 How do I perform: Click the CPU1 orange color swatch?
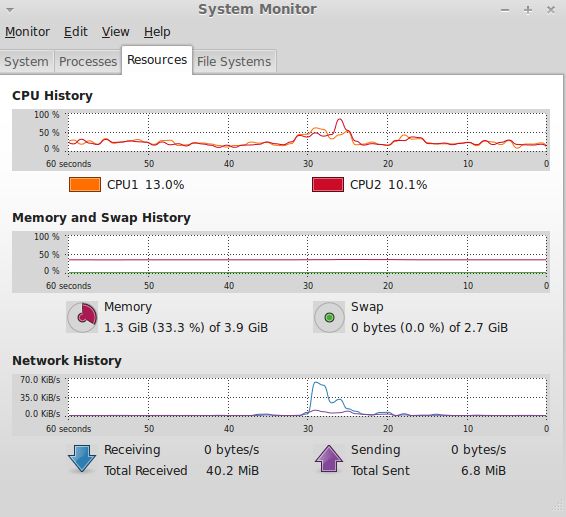click(85, 184)
